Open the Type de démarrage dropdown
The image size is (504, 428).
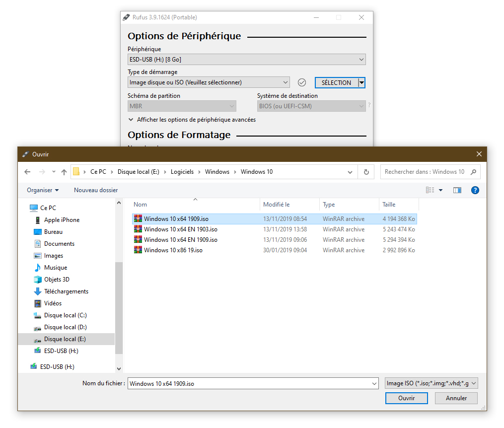[209, 82]
